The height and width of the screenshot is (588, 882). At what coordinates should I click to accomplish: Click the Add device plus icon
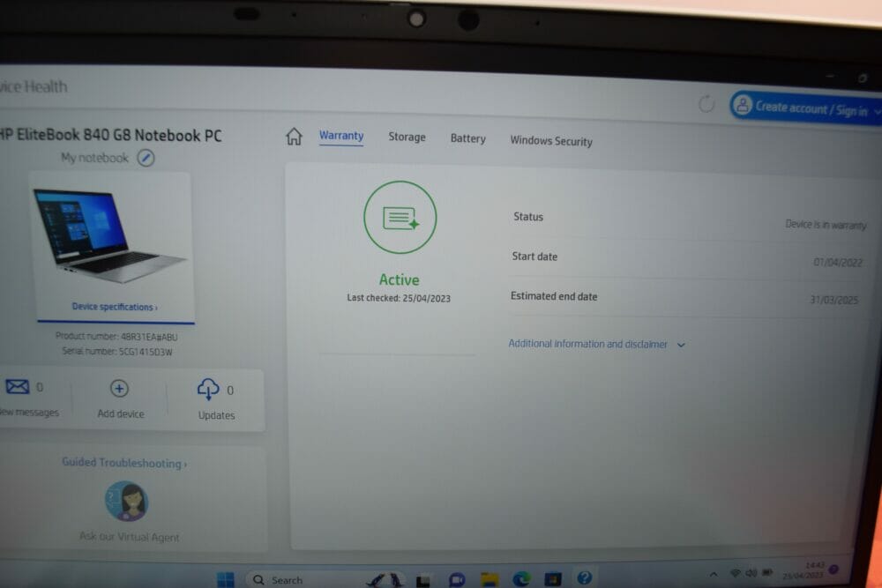[119, 389]
